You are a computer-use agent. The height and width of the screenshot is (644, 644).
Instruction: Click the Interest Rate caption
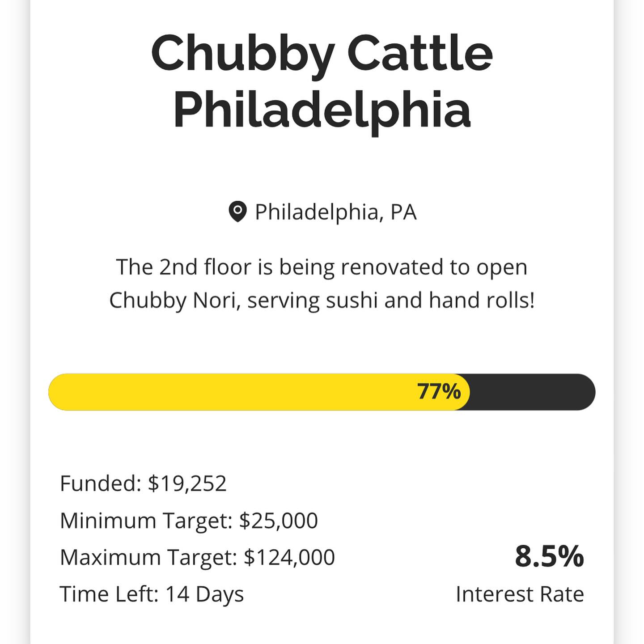click(520, 594)
